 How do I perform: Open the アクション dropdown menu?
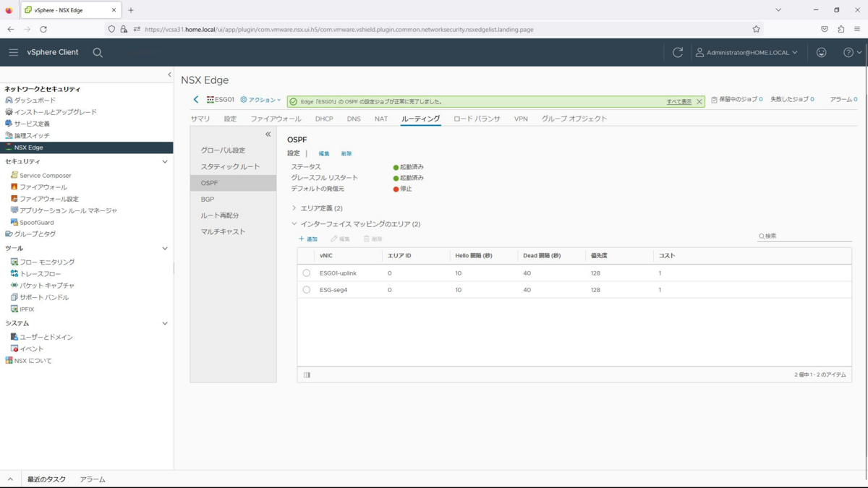(260, 100)
